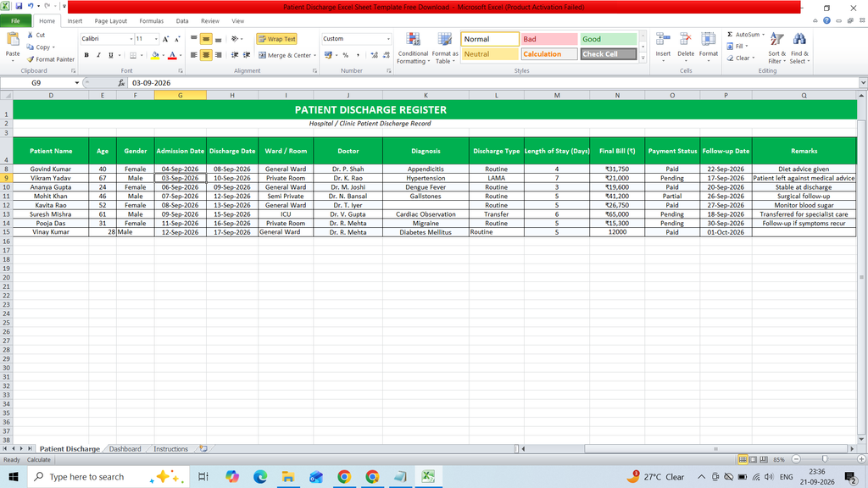Open the Instructions sheet tab
The height and width of the screenshot is (488, 868).
[170, 449]
